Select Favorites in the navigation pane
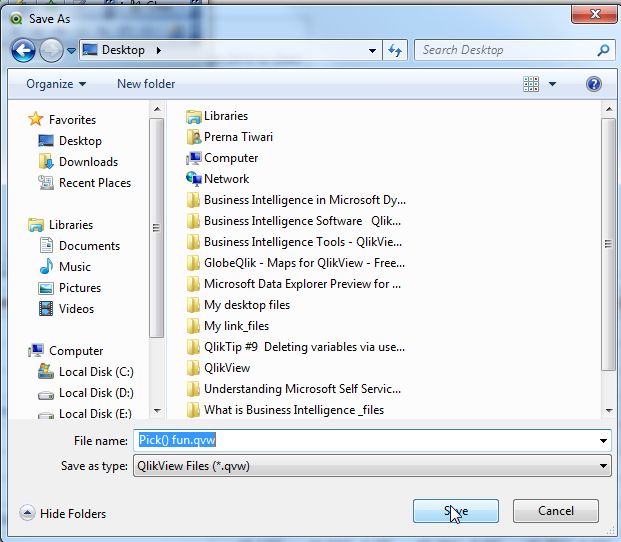The height and width of the screenshot is (542, 621). click(62, 119)
